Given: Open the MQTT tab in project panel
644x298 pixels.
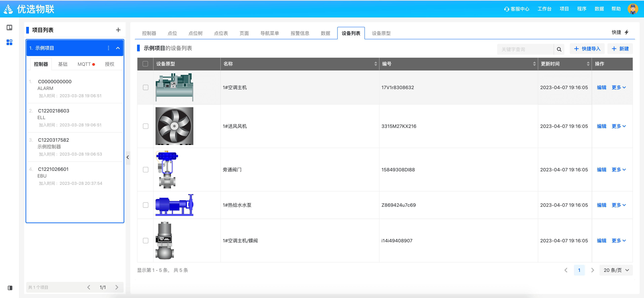Looking at the screenshot, I should [x=86, y=64].
